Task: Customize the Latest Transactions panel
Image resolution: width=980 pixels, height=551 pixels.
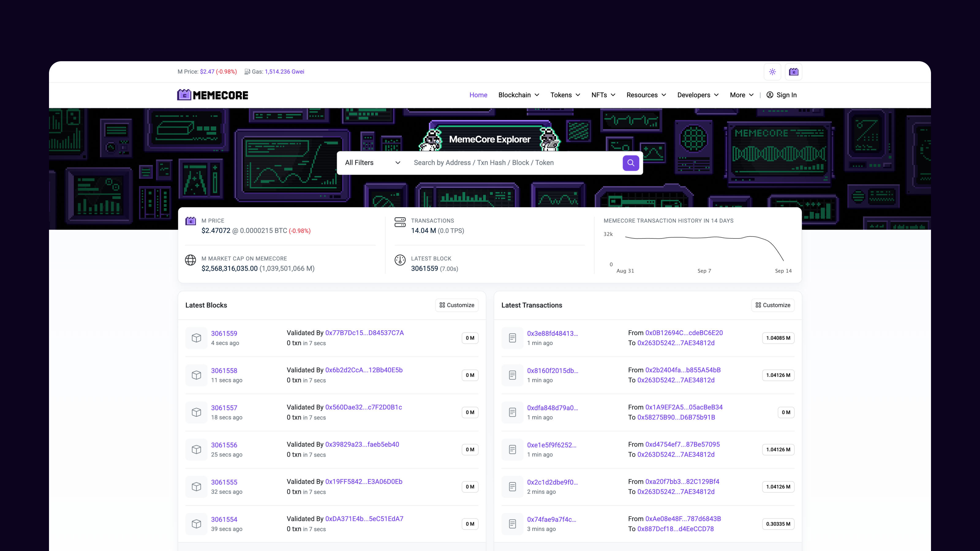Action: (773, 305)
